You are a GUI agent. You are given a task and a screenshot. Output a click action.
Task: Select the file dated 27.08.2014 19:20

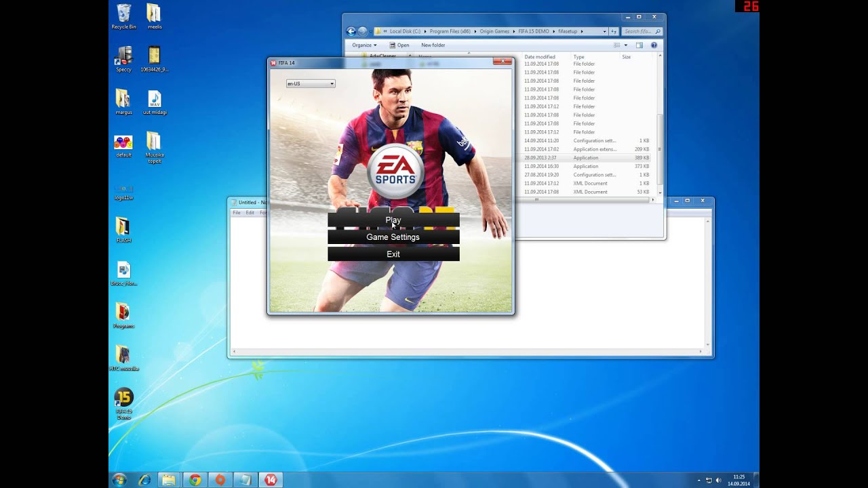pyautogui.click(x=586, y=175)
